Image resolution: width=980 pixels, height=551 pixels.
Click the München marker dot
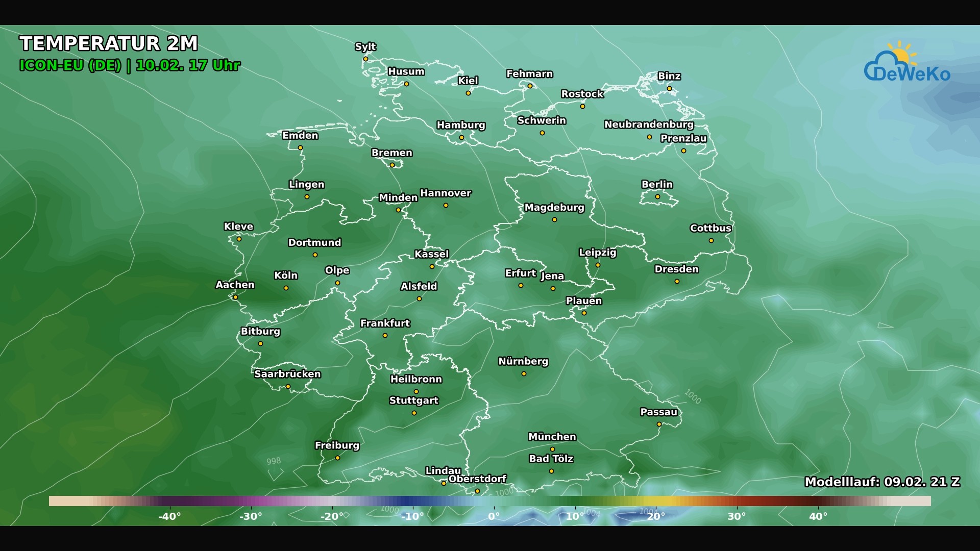552,449
